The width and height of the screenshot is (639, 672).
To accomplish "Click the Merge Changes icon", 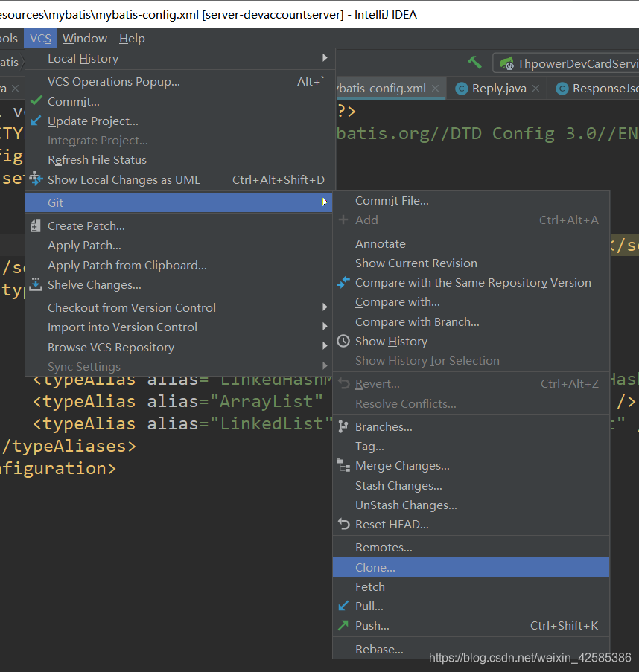I will pyautogui.click(x=343, y=465).
